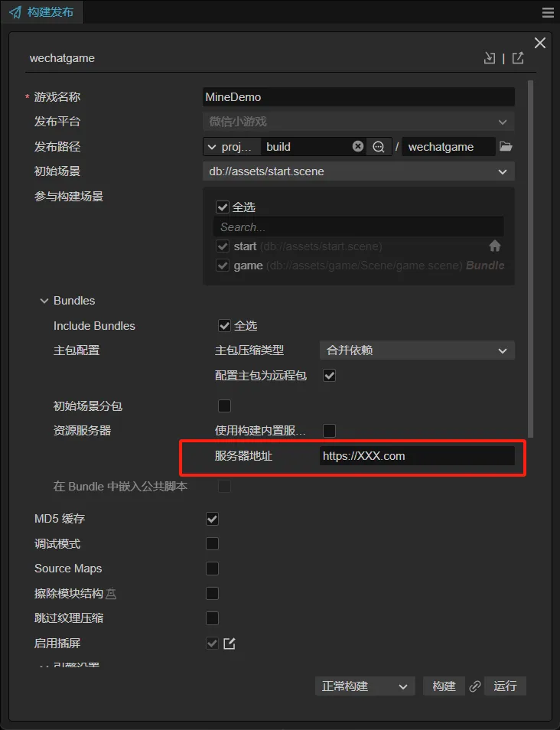Screen dimensions: 560x730
Task: Disable 配置主包为远程包 checkbox
Action: [x=330, y=376]
